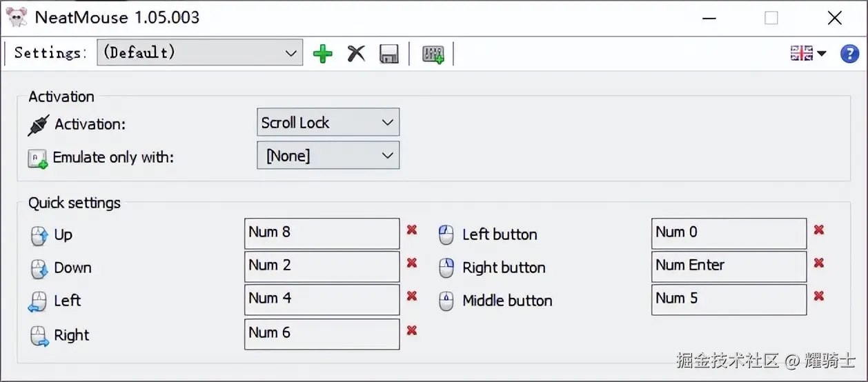This screenshot has width=868, height=382.
Task: Add a new settings profile
Action: (x=322, y=54)
